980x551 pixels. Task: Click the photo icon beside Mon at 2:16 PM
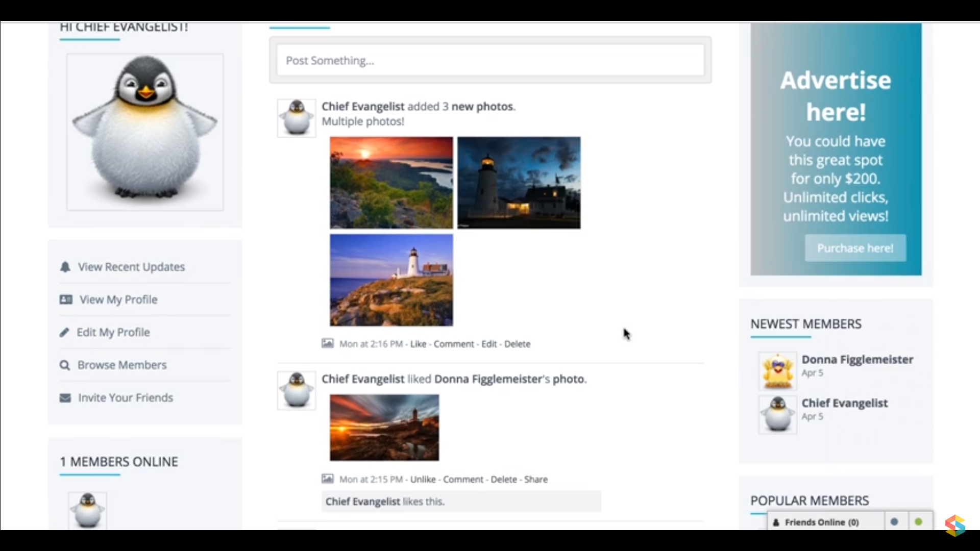pyautogui.click(x=327, y=343)
